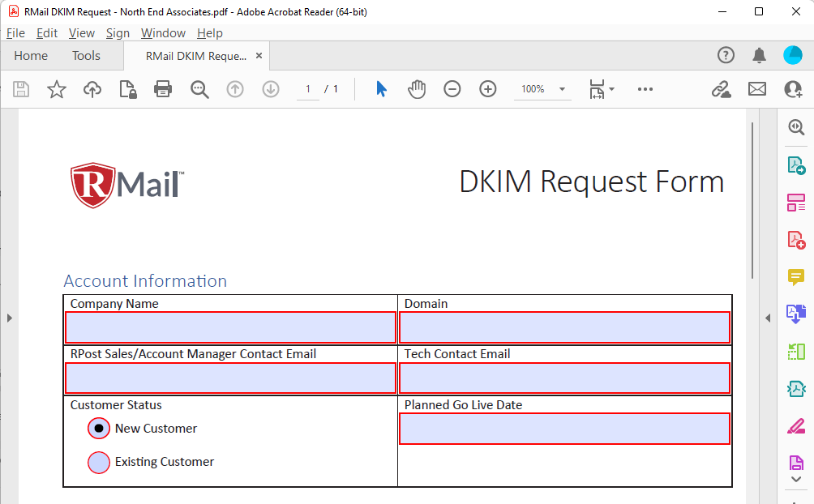Click the notification bell button
Image resolution: width=814 pixels, height=504 pixels.
click(x=760, y=55)
